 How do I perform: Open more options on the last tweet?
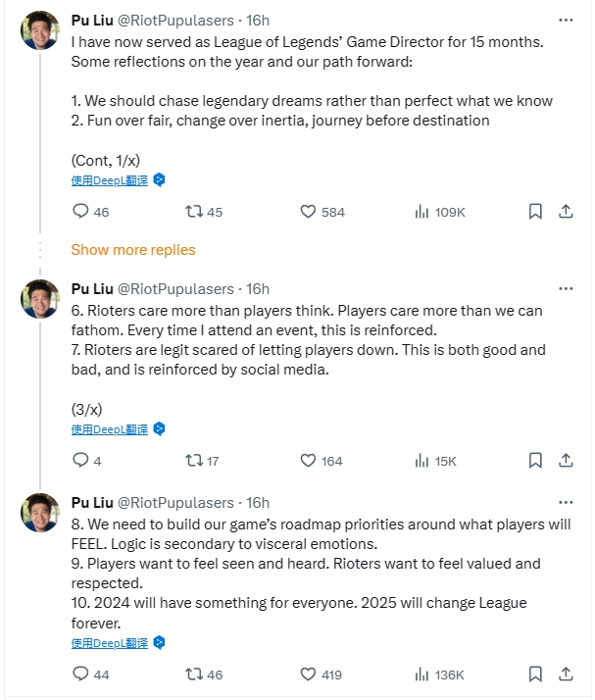click(566, 502)
